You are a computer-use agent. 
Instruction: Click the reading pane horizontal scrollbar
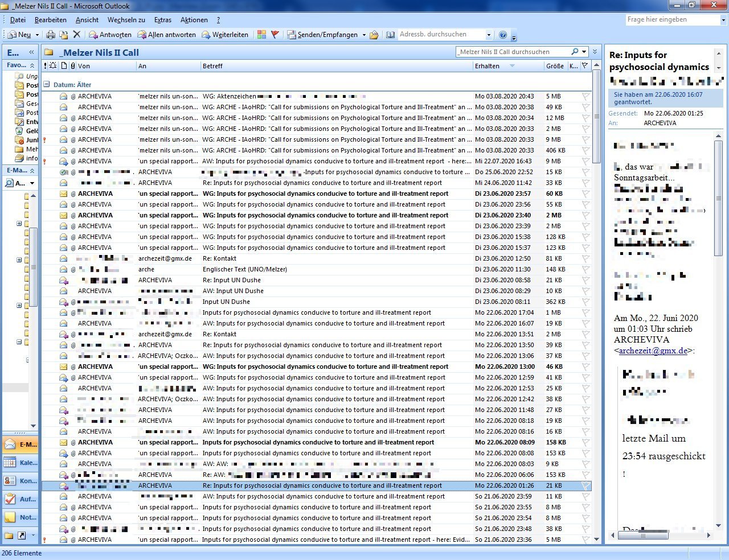(661, 535)
